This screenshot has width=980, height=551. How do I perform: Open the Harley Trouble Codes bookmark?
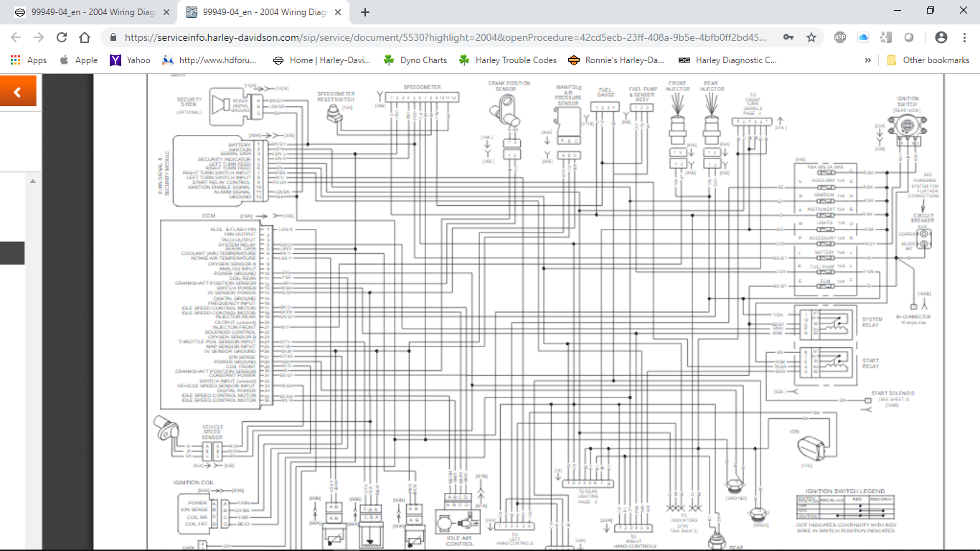(508, 60)
